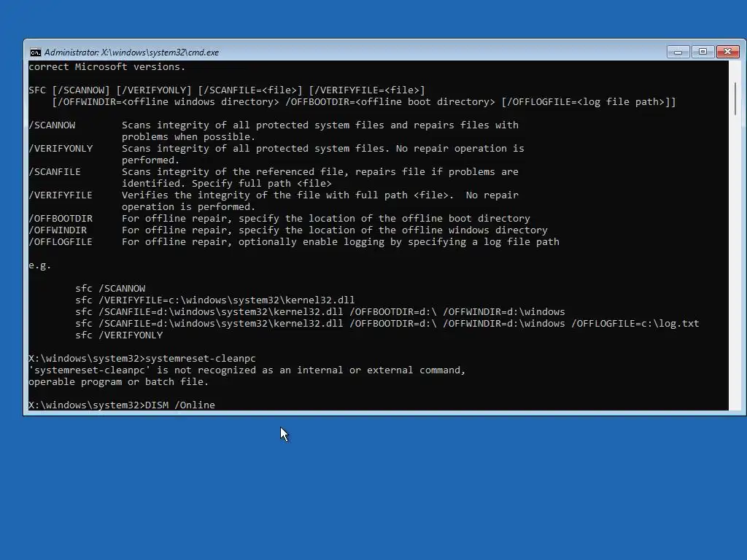
Task: Click the '/VERIFYONLY' option label
Action: 61,149
